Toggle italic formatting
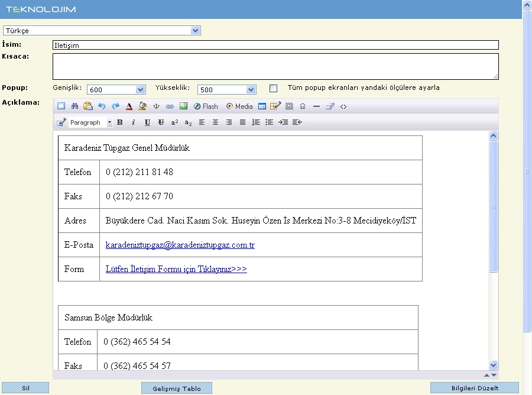Viewport: 532px width, 395px height. [134, 122]
